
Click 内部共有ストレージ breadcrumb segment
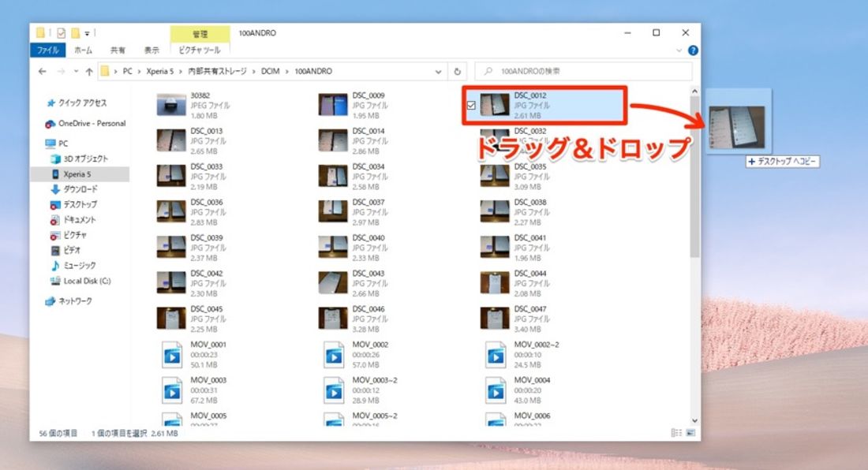pyautogui.click(x=217, y=71)
